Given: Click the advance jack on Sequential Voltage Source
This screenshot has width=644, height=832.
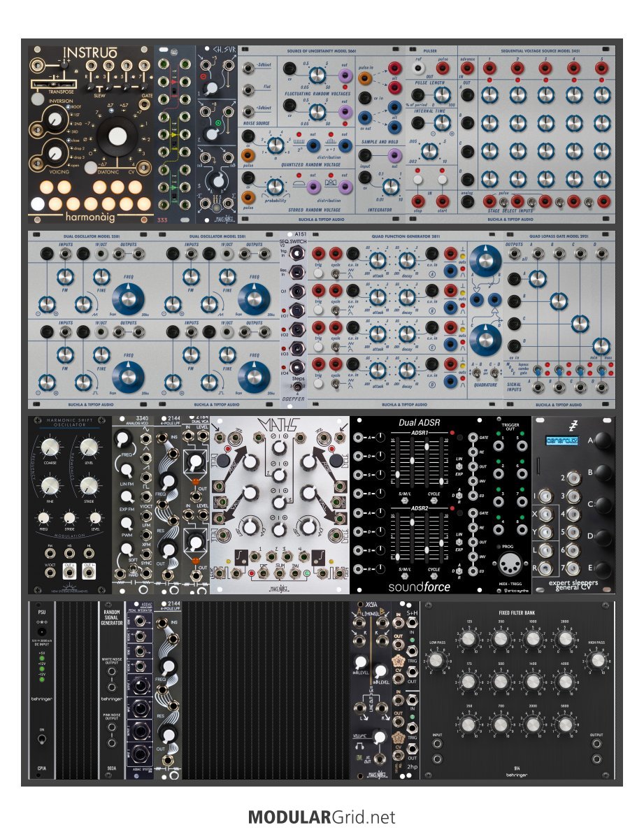Looking at the screenshot, I should 467,68.
